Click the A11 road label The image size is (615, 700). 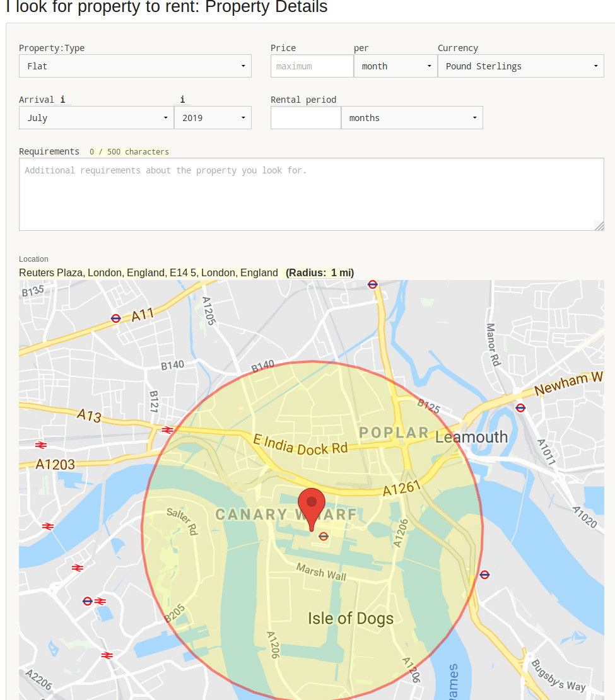(143, 315)
